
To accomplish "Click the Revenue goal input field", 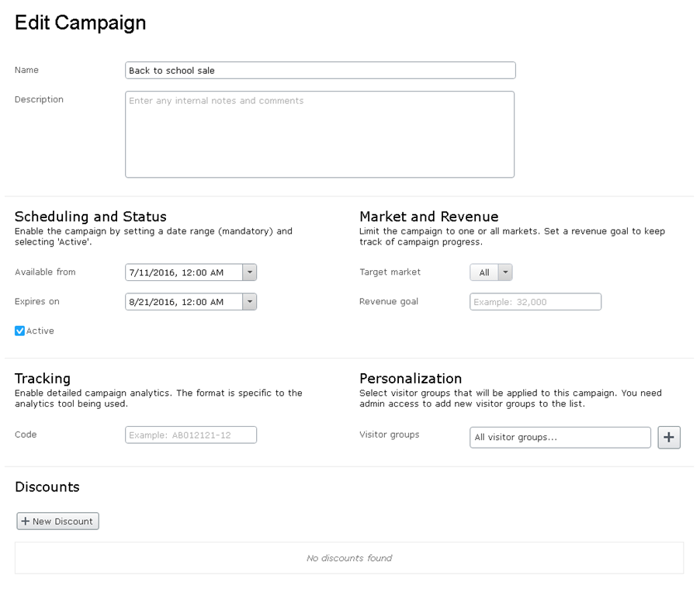I will click(535, 302).
